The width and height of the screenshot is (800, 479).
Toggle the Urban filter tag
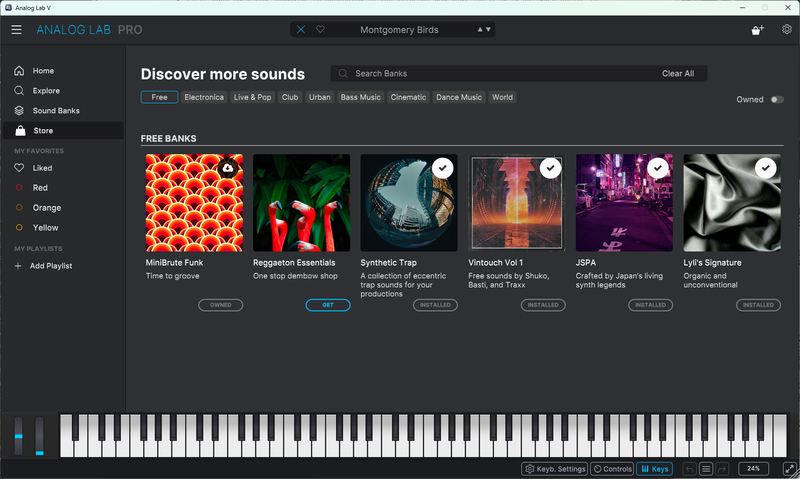(x=319, y=97)
